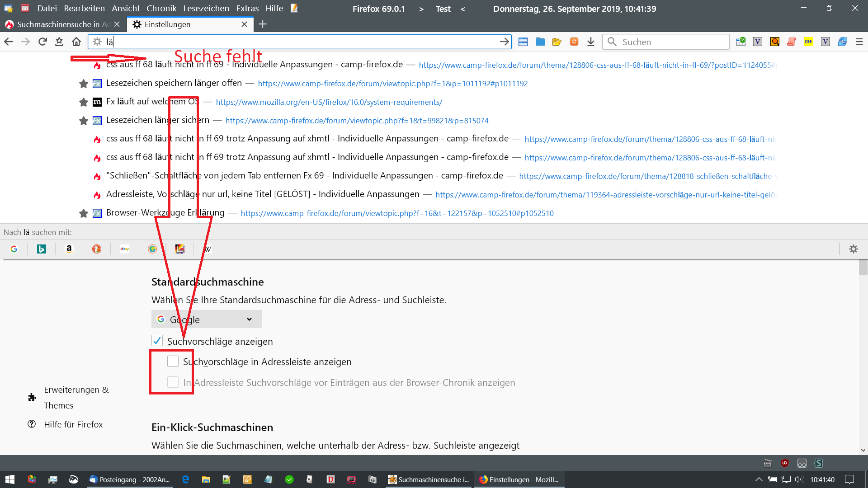
Task: Search with the eBay one-click engine
Action: tap(124, 249)
